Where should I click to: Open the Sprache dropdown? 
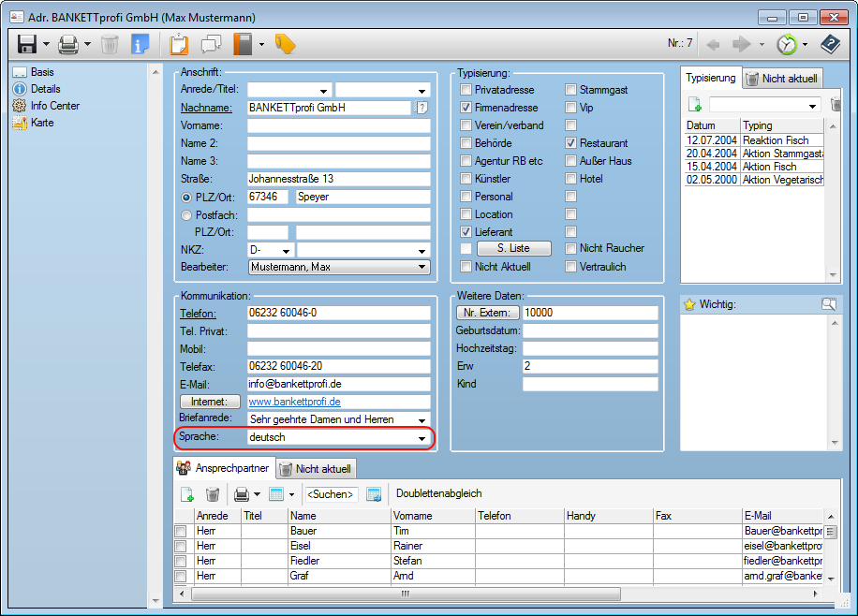coord(422,438)
